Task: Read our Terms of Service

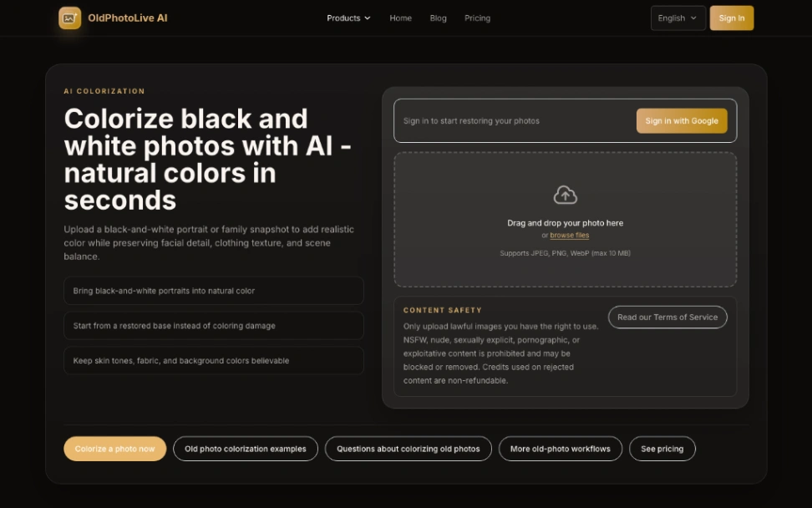Action: 667,317
